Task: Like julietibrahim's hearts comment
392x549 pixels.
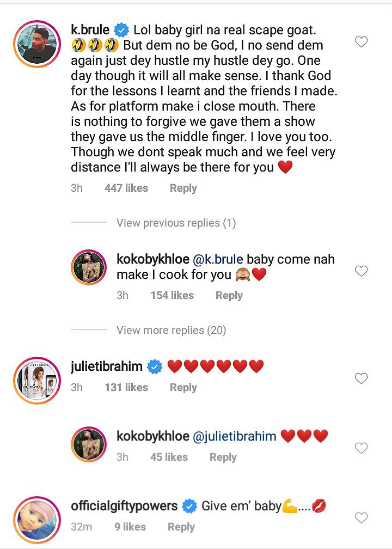Action: pos(361,378)
